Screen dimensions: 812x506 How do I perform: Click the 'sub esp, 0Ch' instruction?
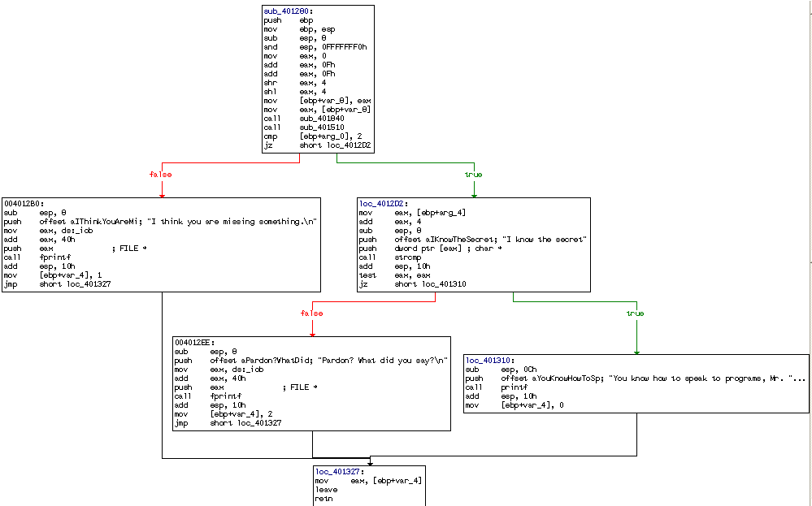coord(502,370)
